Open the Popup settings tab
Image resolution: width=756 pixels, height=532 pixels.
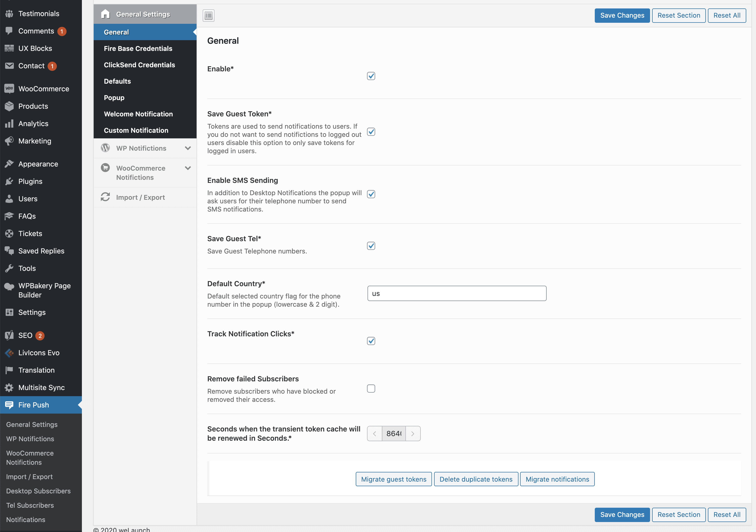[114, 97]
